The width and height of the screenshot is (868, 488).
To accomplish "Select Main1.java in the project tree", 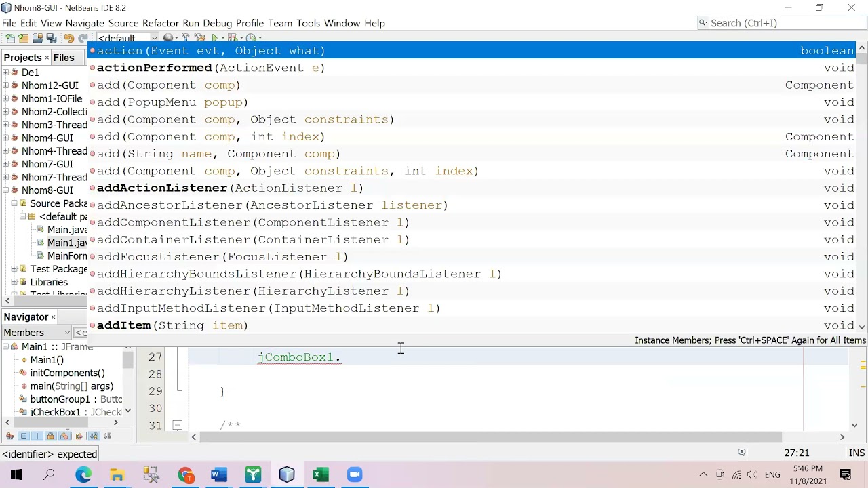I will (x=66, y=243).
